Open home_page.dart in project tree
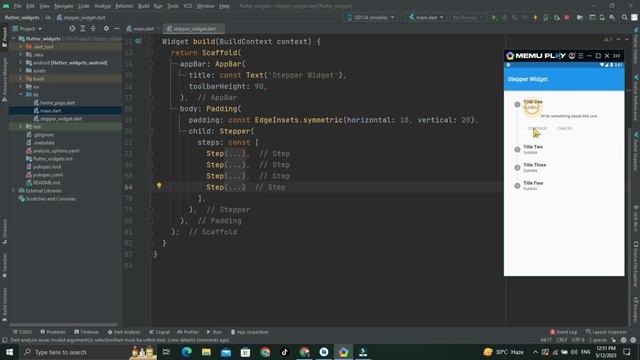Image resolution: width=640 pixels, height=360 pixels. [x=57, y=102]
